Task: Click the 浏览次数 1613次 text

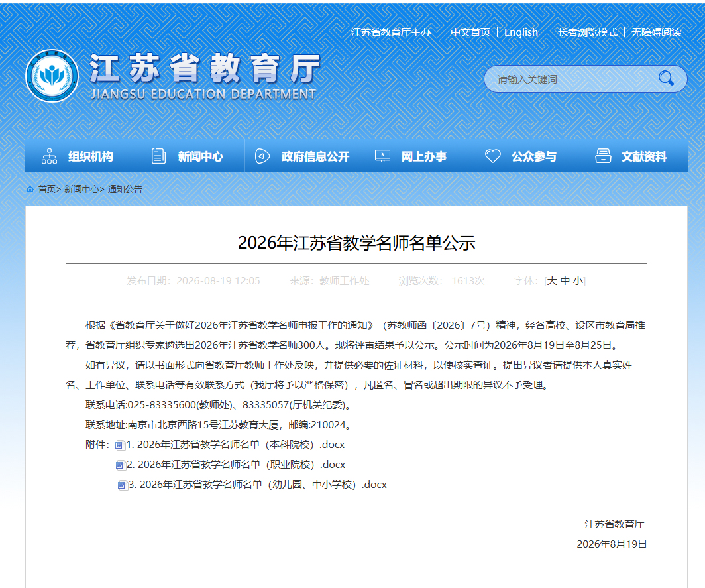Action: click(x=441, y=280)
